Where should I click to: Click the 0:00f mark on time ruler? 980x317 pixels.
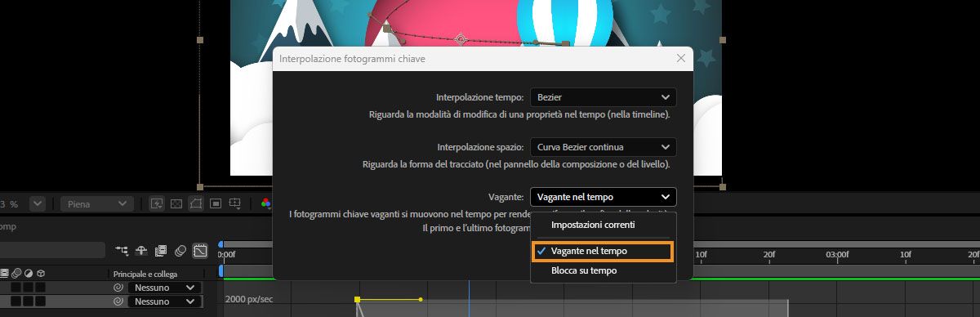(226, 255)
